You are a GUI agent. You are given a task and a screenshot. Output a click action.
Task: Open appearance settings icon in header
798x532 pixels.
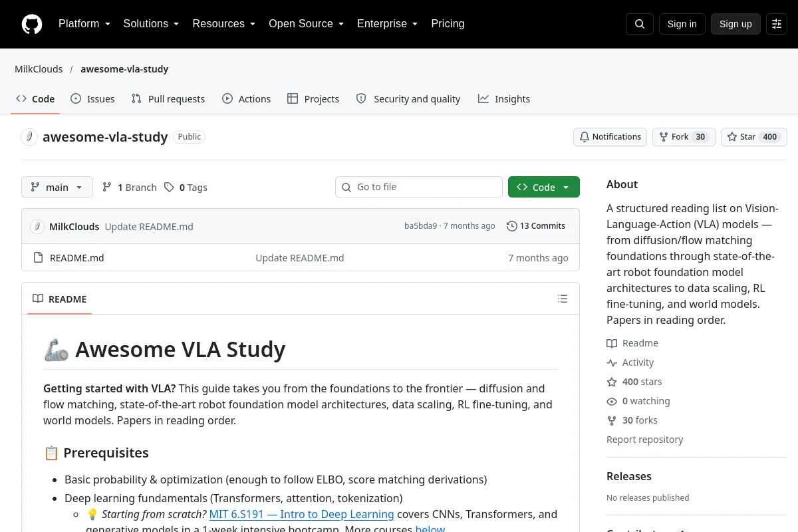coord(777,24)
